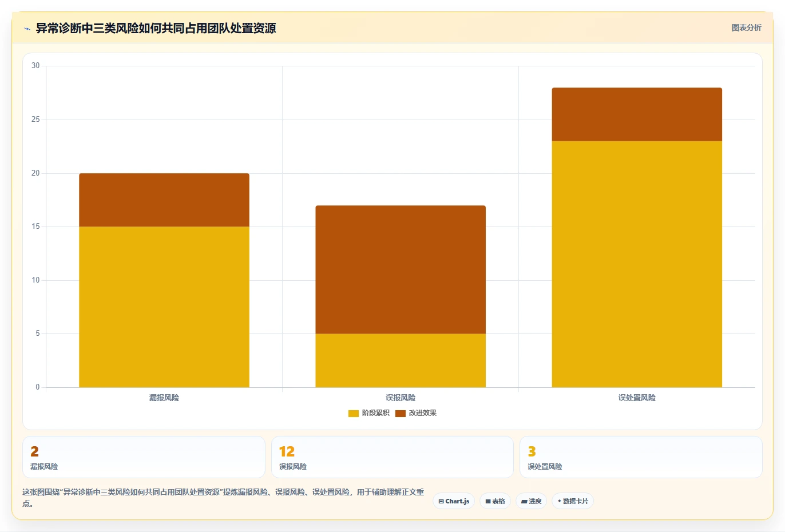This screenshot has width=785, height=532.
Task: Click the 误处置风险 x-axis label
Action: (637, 398)
